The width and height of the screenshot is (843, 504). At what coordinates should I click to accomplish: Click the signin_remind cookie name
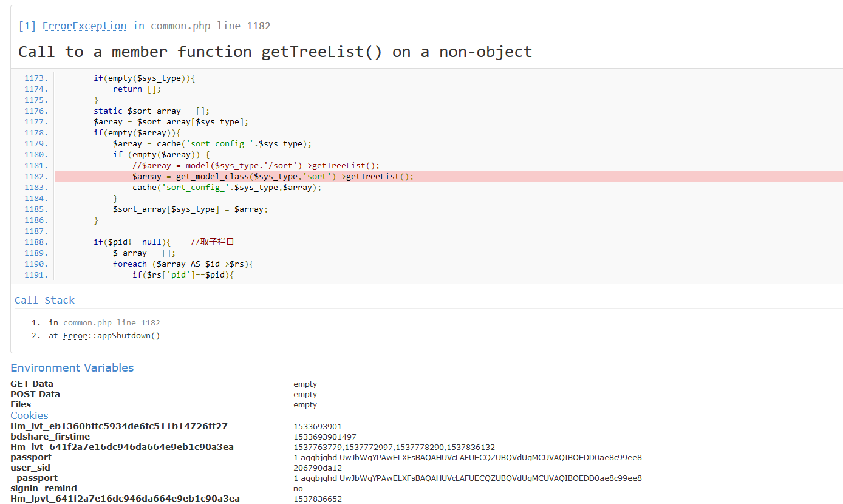tap(44, 488)
